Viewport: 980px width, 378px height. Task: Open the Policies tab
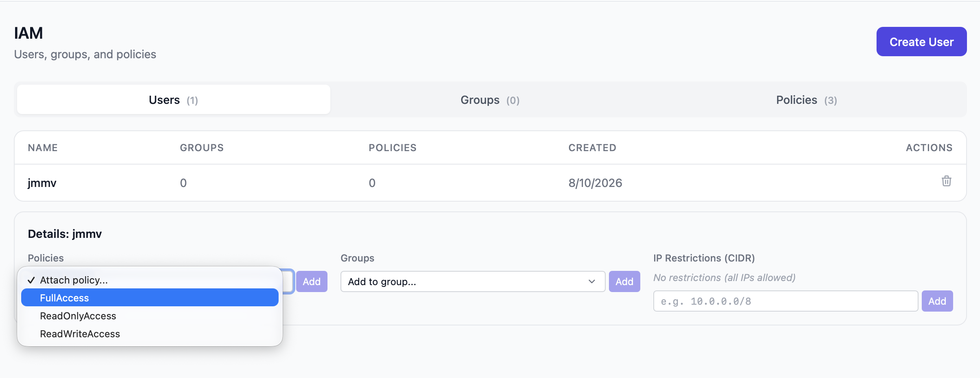click(x=806, y=100)
